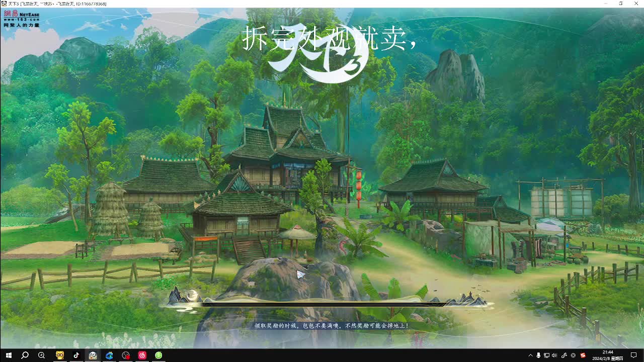Open the blue browser icon in the taskbar
644x362 pixels.
(x=109, y=355)
